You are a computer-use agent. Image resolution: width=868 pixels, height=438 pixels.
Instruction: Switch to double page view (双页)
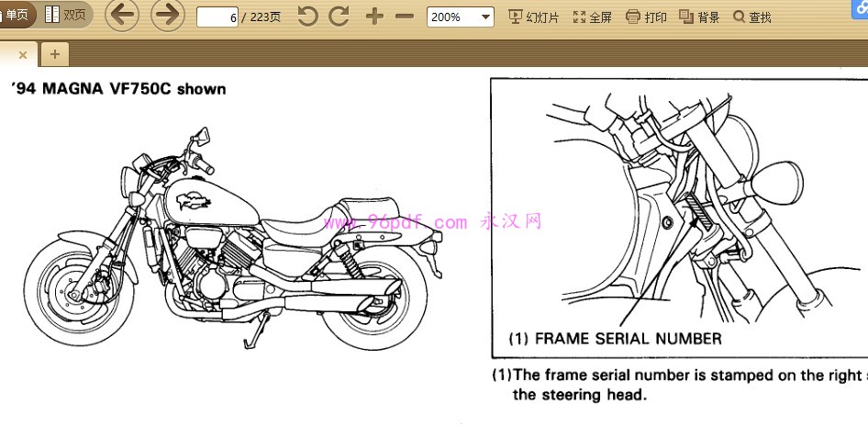65,15
